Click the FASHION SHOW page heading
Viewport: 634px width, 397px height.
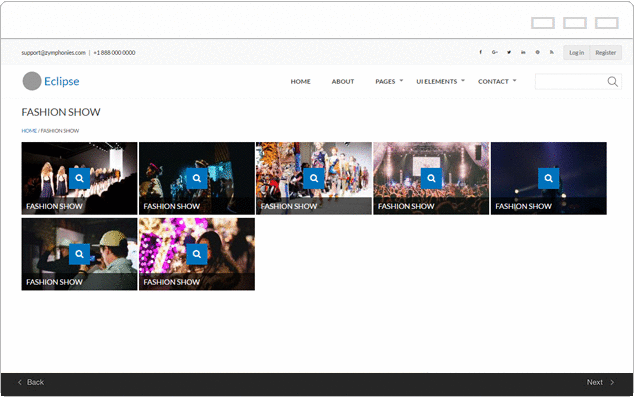click(x=61, y=112)
